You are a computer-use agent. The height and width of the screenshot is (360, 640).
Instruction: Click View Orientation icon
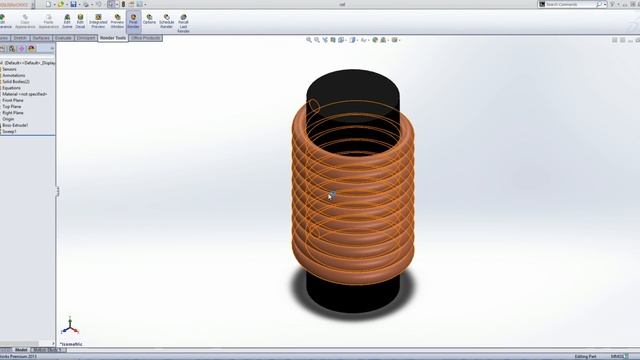pyautogui.click(x=340, y=40)
